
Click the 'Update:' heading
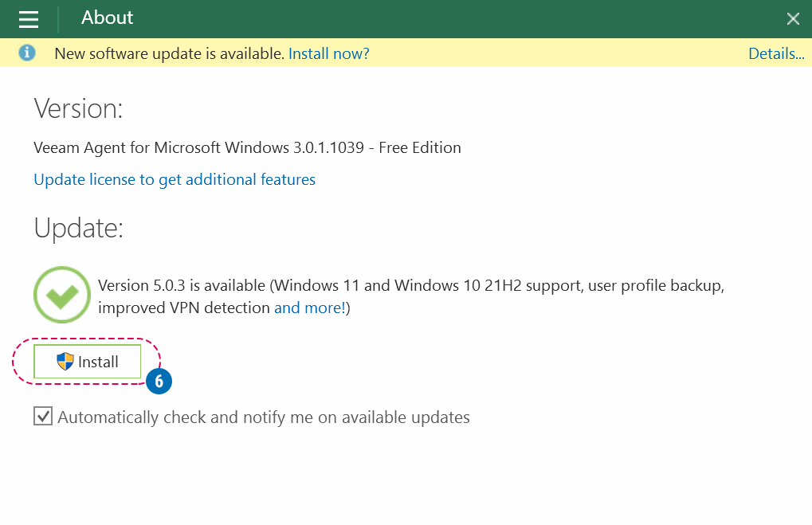[x=78, y=228]
